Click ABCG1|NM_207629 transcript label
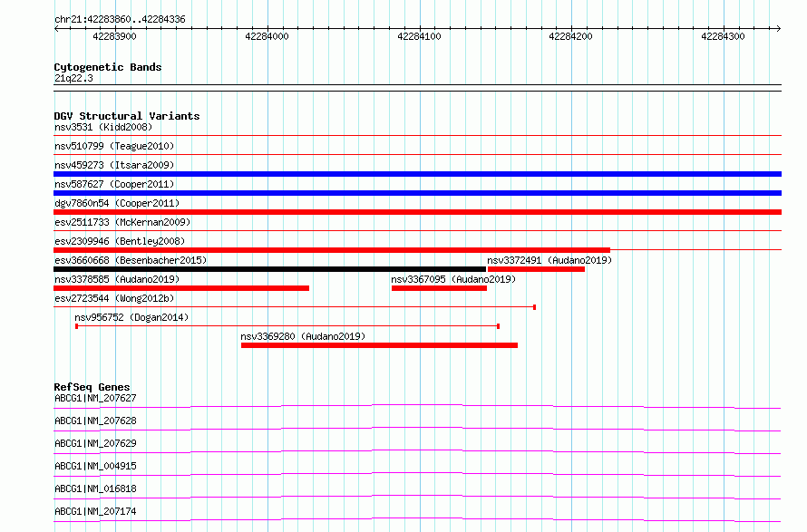This screenshot has width=807, height=532. (x=95, y=443)
